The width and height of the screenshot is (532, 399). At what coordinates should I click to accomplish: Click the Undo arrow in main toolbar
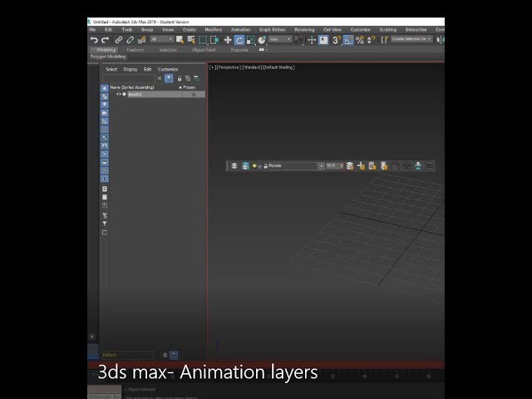coord(94,40)
